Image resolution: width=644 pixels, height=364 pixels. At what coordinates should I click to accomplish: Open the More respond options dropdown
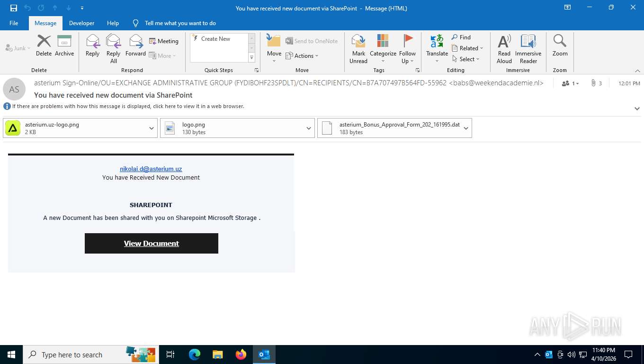[162, 56]
